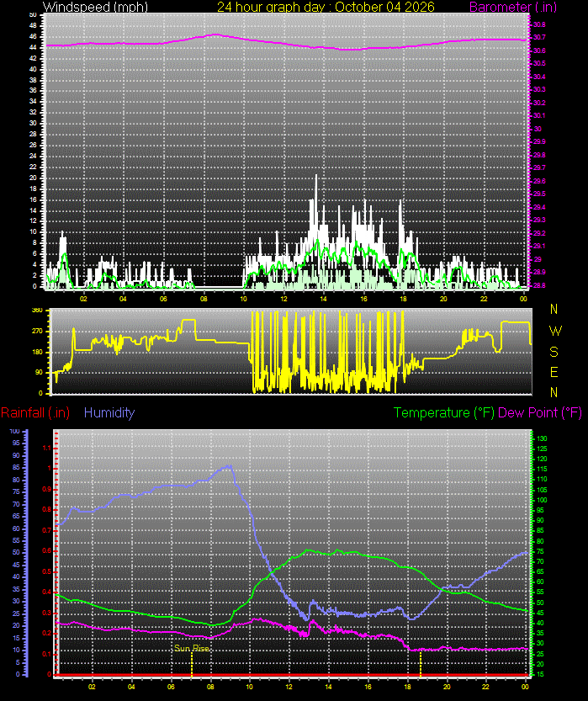This screenshot has width=588, height=701.
Task: Click the yellow dashed sunset marker near 18
Action: coord(421,664)
